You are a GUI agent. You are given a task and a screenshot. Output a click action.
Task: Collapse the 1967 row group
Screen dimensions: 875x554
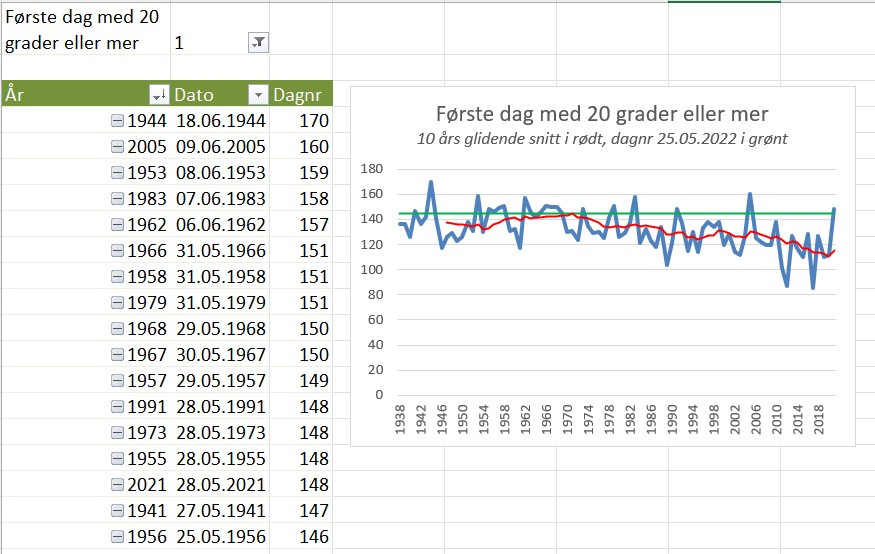(117, 354)
